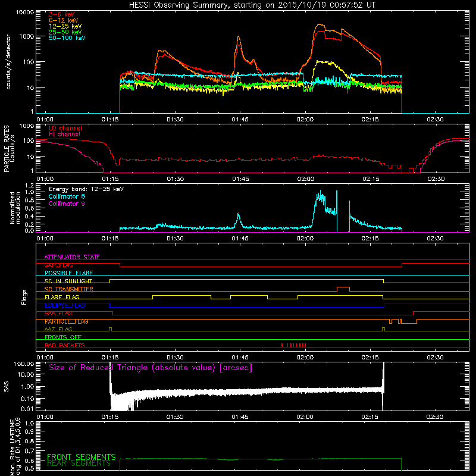Click 01:45 tick label under particle rates plot
476x476 pixels.
pyautogui.click(x=240, y=179)
